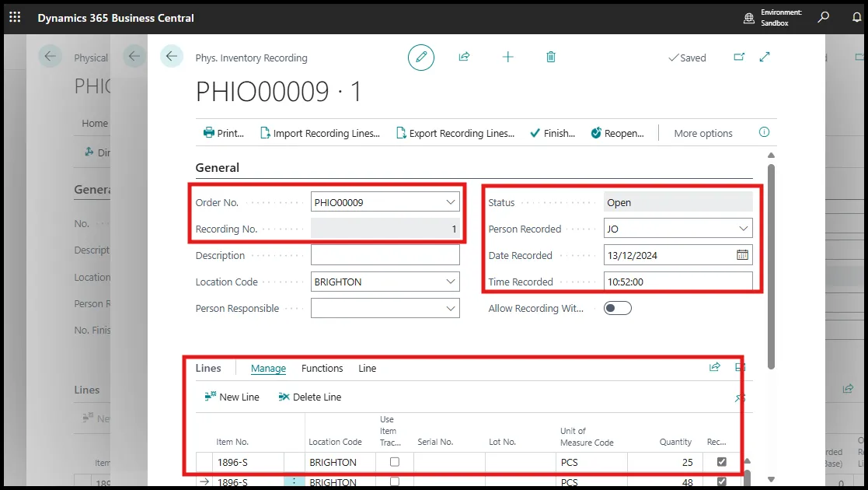Image resolution: width=868 pixels, height=490 pixels.
Task: Click the Lot No. column header
Action: point(503,442)
